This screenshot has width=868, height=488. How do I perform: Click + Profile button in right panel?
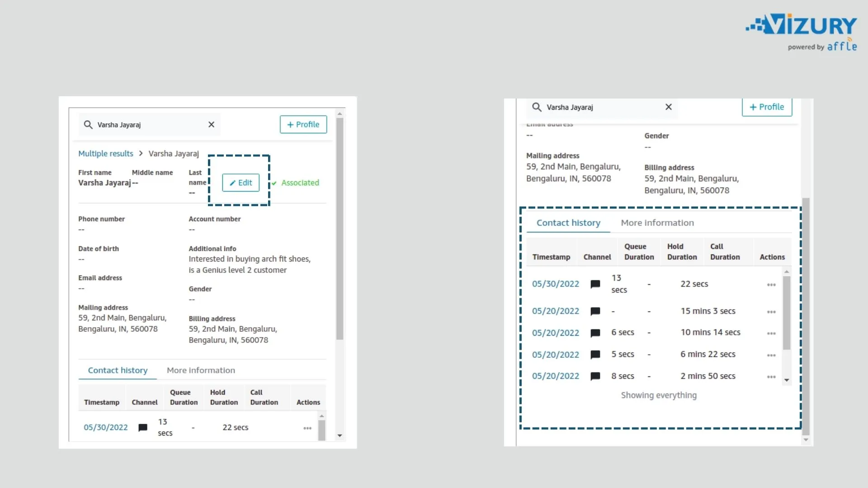pos(767,107)
